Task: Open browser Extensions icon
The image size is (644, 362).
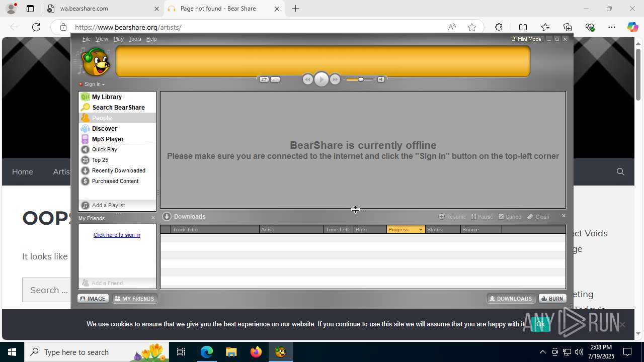Action: [x=499, y=27]
